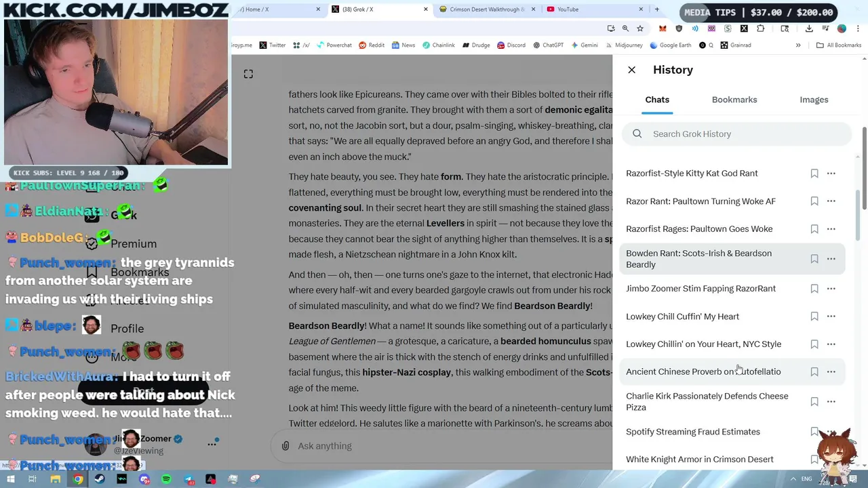The width and height of the screenshot is (868, 488).
Task: Open more options for Bowden Rant chat
Action: click(x=831, y=259)
